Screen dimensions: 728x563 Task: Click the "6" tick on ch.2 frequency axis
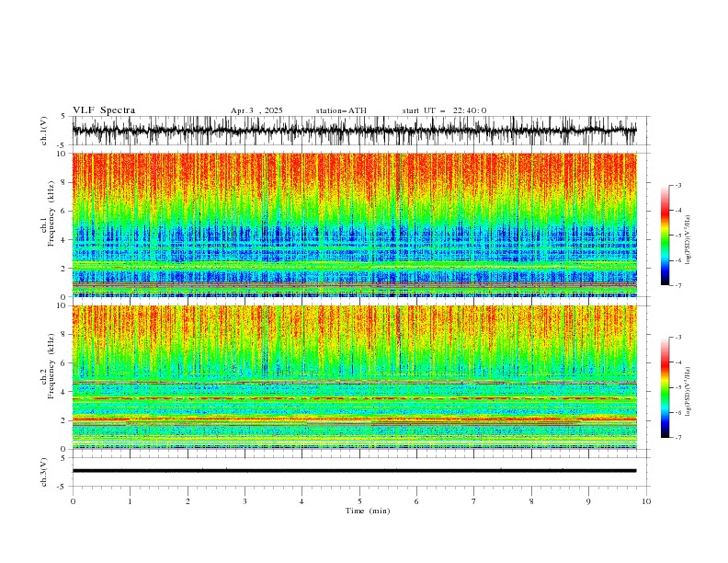coord(63,363)
